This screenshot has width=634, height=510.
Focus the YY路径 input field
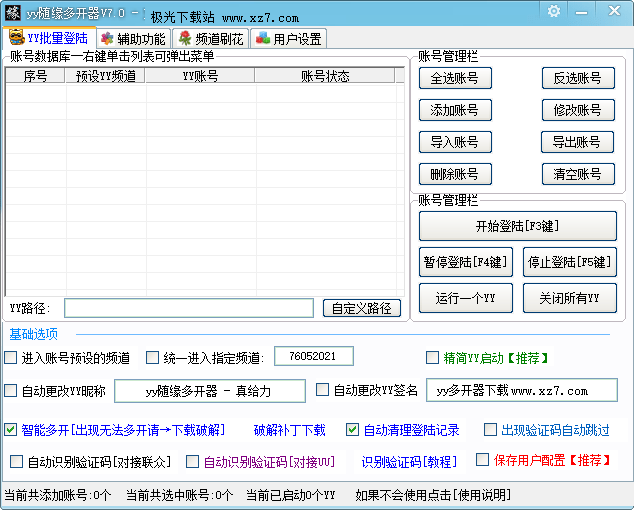pos(189,308)
